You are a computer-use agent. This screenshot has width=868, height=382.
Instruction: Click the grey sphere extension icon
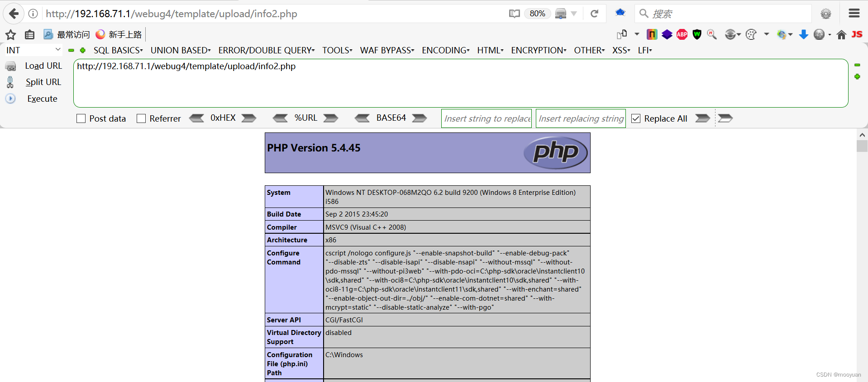[x=819, y=34]
